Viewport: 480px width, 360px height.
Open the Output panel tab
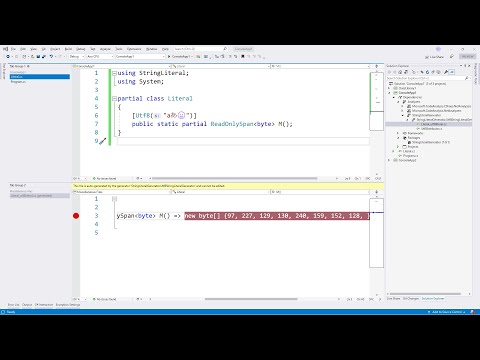(27, 305)
